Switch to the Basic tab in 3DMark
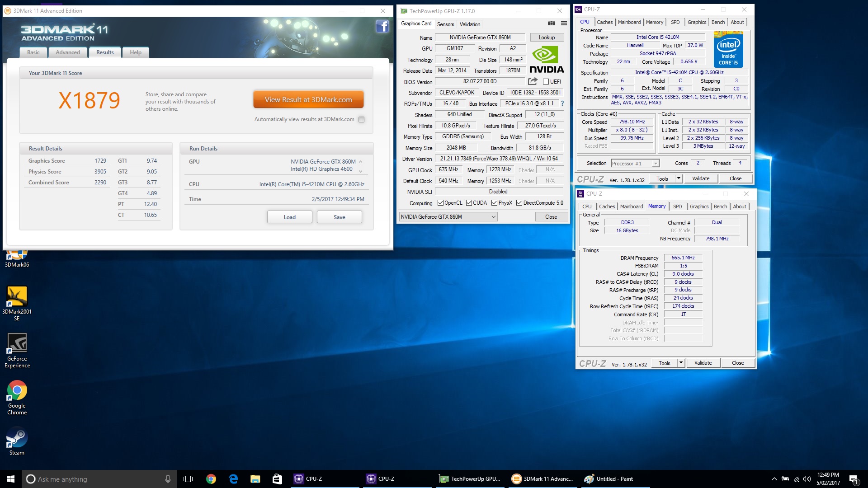 tap(33, 52)
